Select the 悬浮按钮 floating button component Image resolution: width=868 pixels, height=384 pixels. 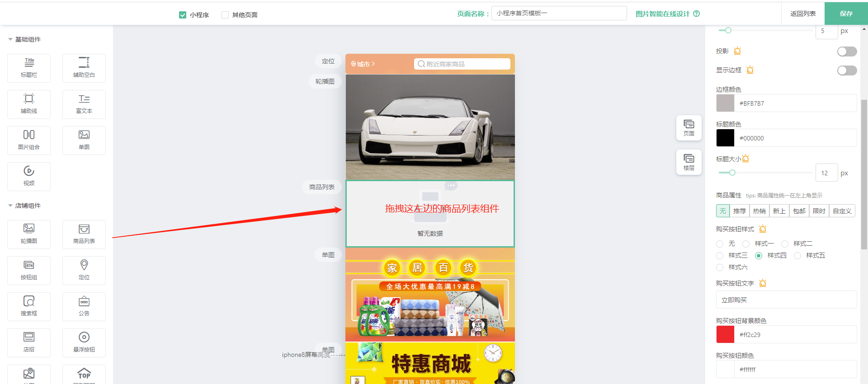(84, 342)
